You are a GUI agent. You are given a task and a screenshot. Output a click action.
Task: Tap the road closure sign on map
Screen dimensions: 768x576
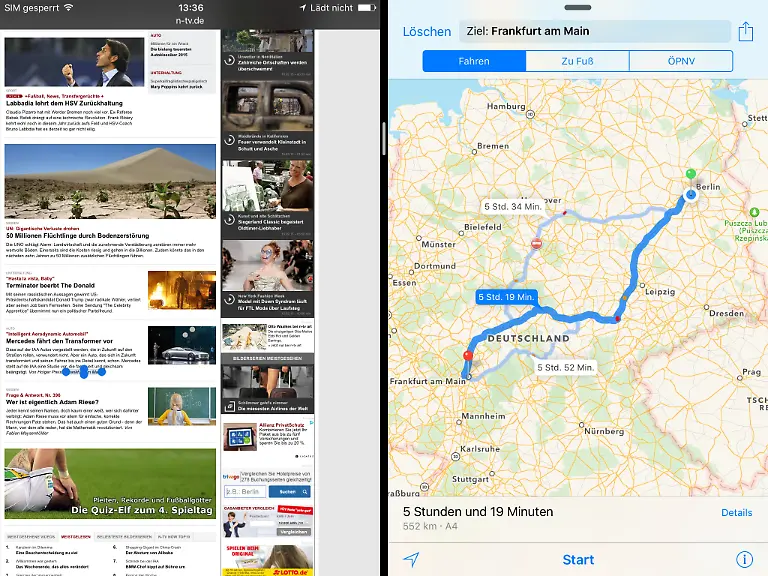click(x=537, y=243)
